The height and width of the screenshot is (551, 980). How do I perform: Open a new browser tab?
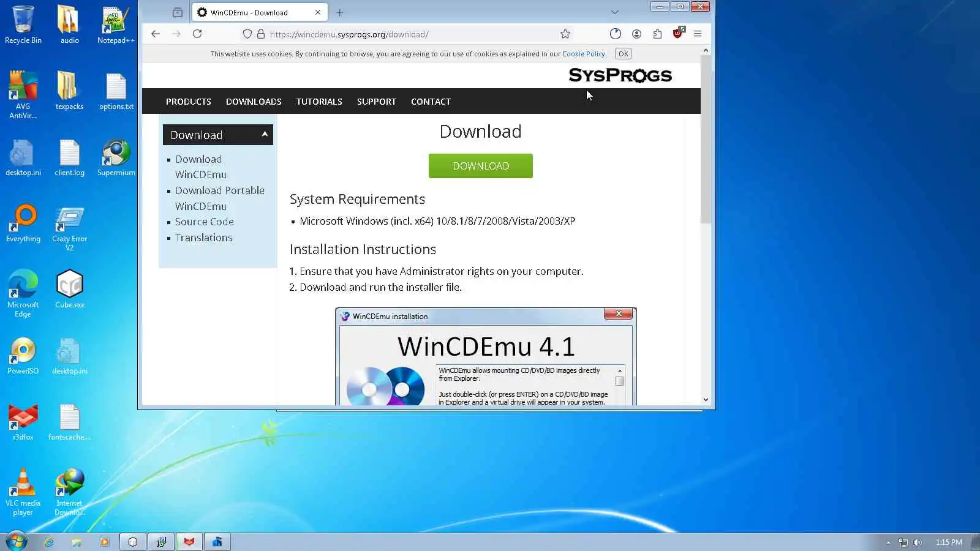pos(340,12)
